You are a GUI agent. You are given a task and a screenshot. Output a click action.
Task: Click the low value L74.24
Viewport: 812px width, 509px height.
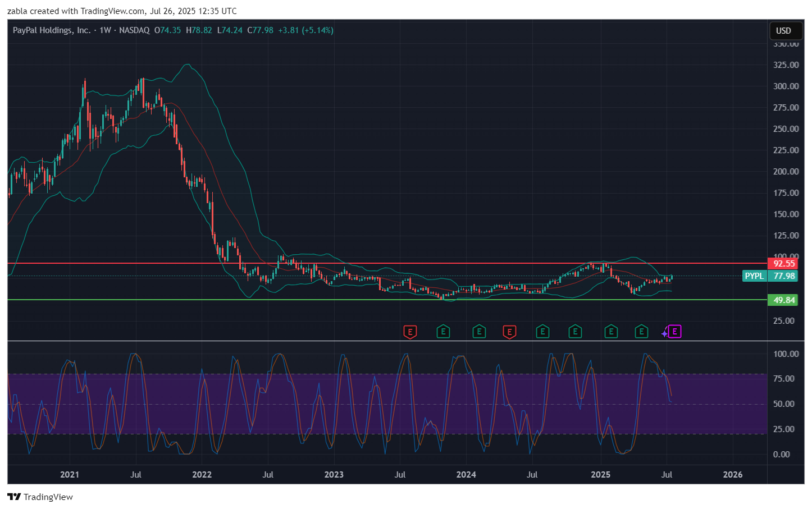(230, 30)
